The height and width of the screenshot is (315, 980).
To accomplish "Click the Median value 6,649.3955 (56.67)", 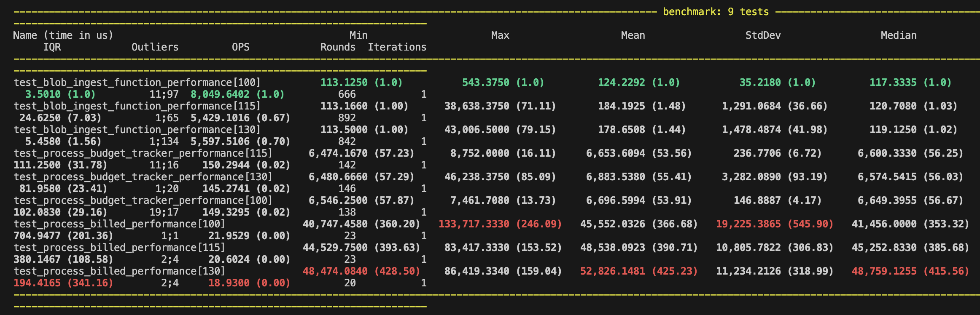I will [x=910, y=200].
